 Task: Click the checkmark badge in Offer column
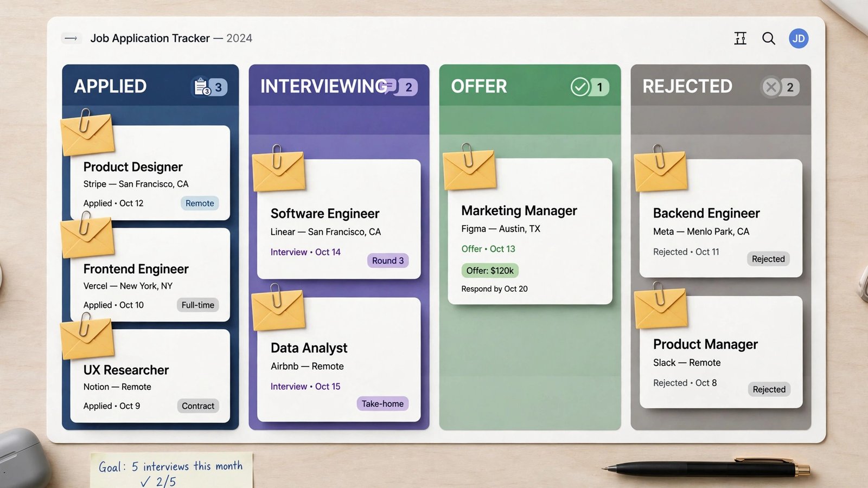(590, 87)
